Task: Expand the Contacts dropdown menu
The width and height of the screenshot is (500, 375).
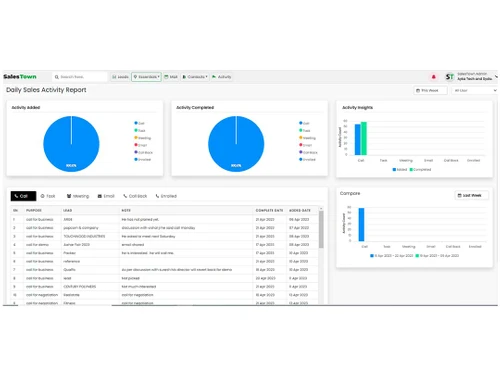Action: tap(195, 77)
